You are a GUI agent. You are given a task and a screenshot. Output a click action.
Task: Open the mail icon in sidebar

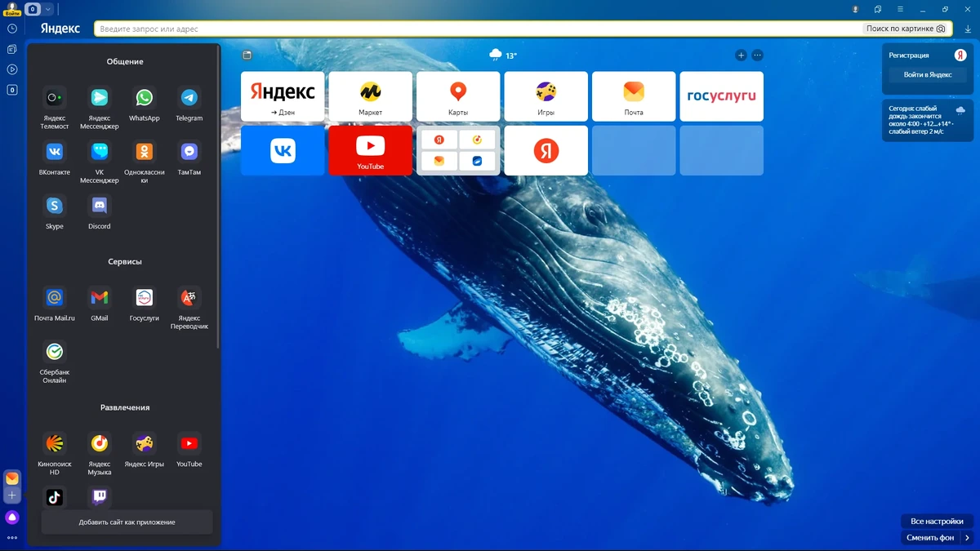pyautogui.click(x=12, y=479)
